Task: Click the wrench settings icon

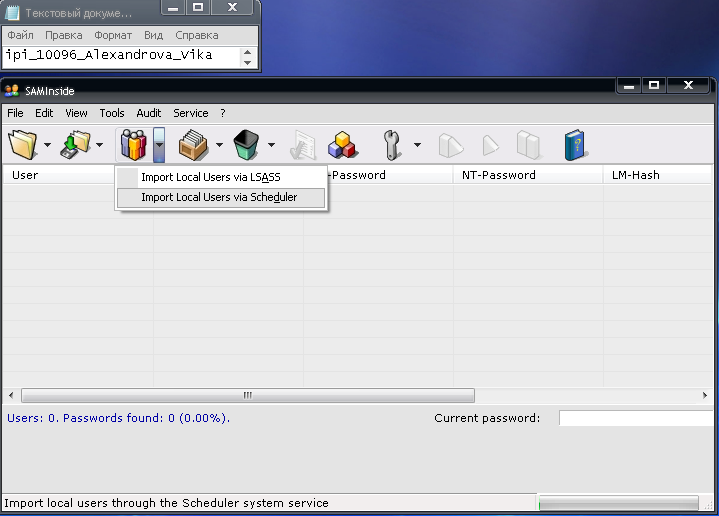Action: [x=391, y=145]
